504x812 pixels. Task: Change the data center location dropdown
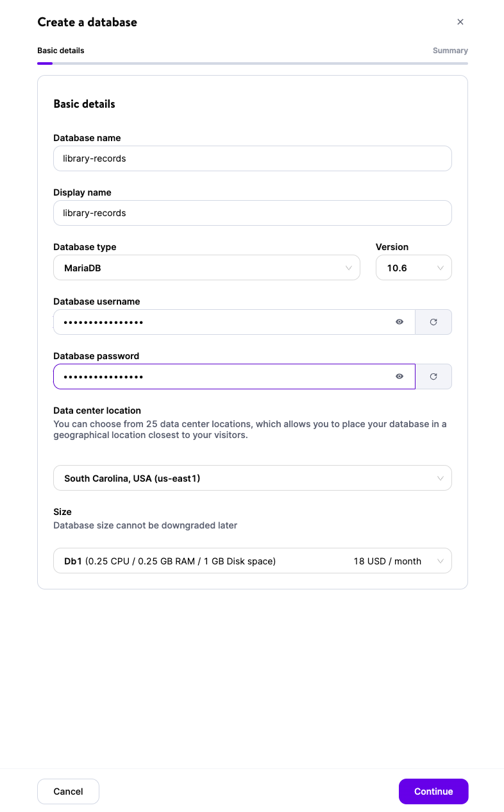click(252, 478)
